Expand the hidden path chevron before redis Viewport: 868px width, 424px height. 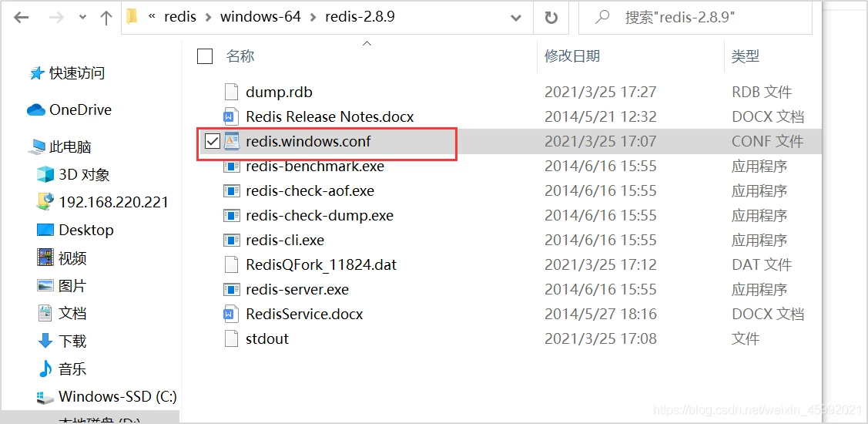[152, 17]
